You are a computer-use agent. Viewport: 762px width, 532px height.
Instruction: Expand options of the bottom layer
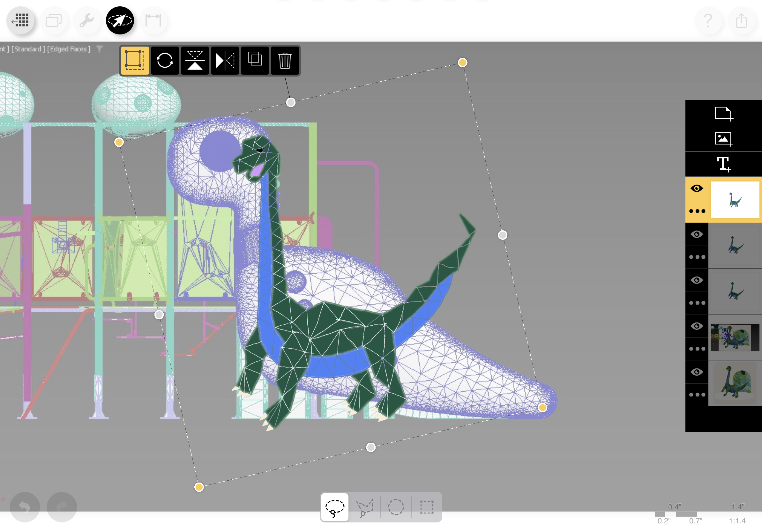(x=697, y=394)
